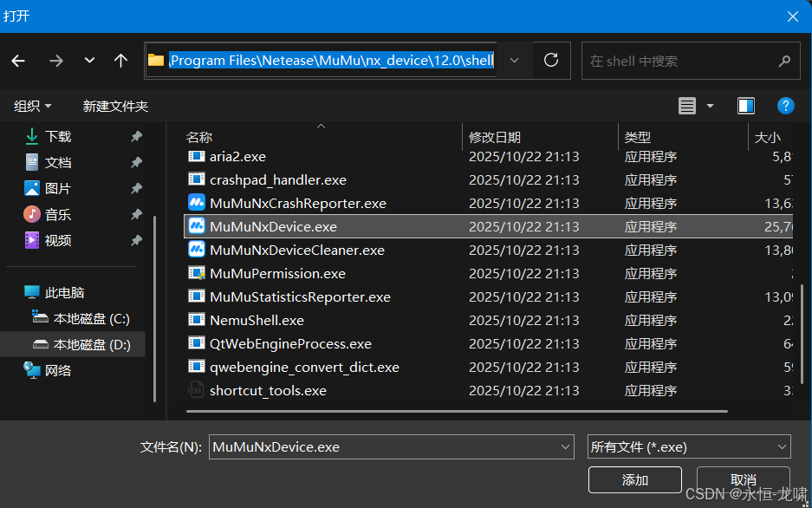Select 此电脑 in the navigation pane
The width and height of the screenshot is (812, 508).
[x=64, y=293]
